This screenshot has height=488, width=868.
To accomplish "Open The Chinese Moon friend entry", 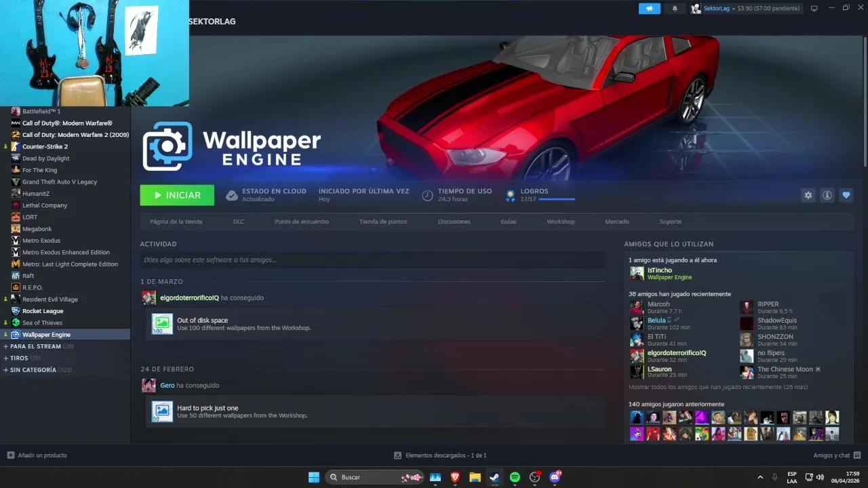I will tap(780, 372).
